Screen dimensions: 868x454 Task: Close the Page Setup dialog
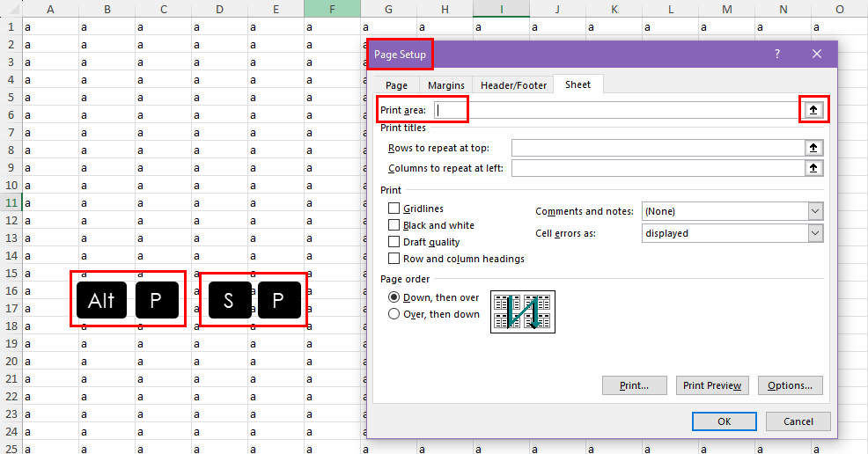pos(817,54)
